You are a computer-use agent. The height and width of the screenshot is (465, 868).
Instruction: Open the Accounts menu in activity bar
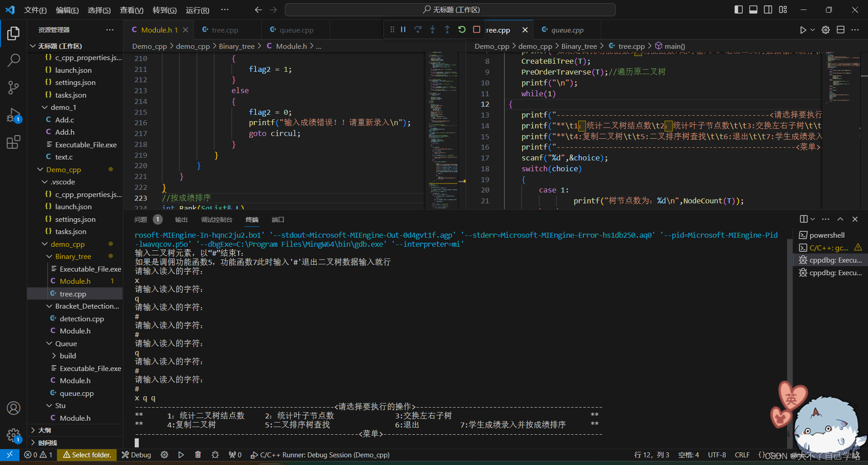14,408
